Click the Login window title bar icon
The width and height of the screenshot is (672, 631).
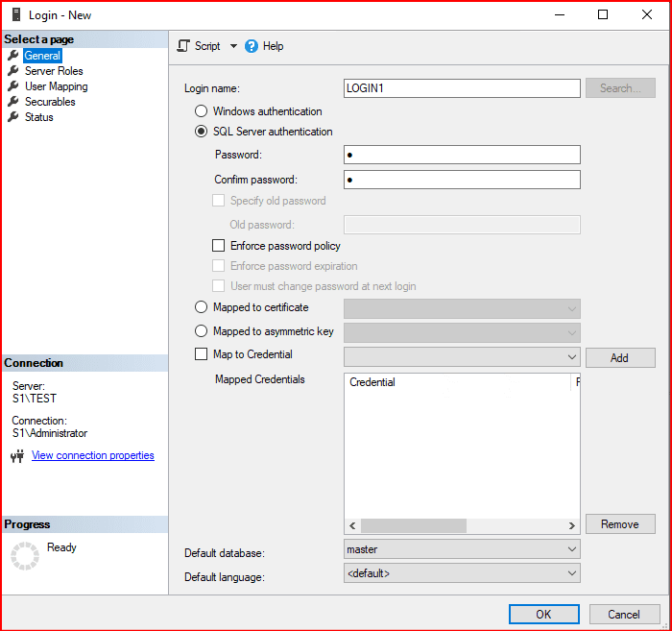pos(15,14)
